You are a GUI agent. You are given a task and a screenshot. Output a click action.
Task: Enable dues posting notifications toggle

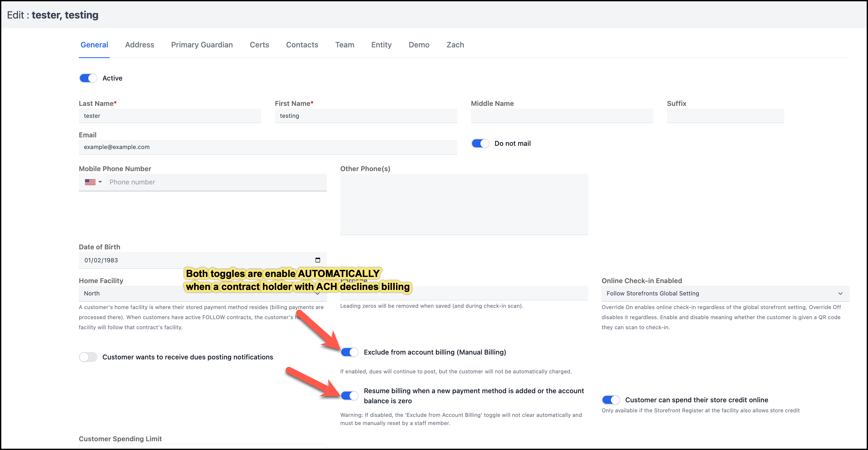(88, 357)
